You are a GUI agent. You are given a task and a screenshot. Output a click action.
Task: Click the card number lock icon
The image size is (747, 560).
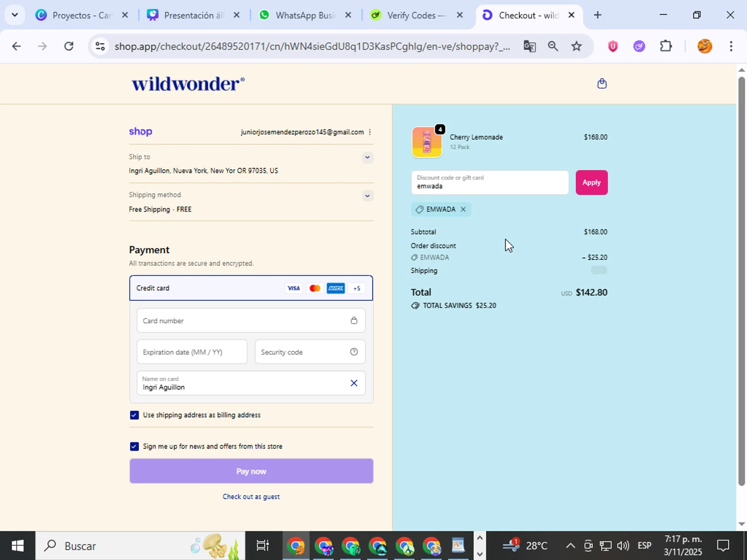point(354,321)
